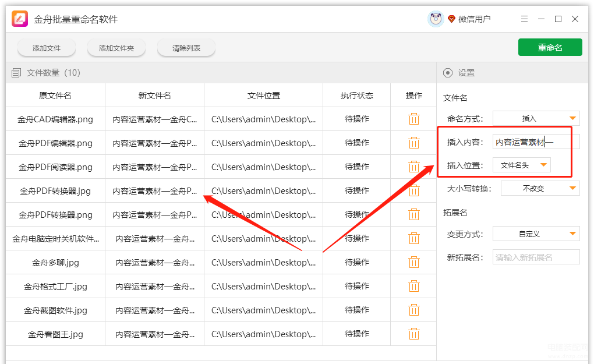Click file path in 金舟看图王.jpg row
The width and height of the screenshot is (594, 364).
pos(264,334)
